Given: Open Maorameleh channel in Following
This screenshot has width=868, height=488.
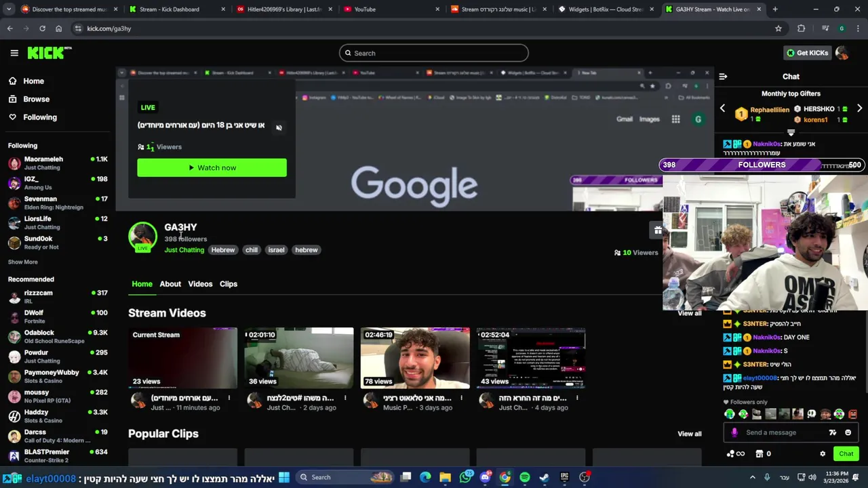Looking at the screenshot, I should [58, 163].
